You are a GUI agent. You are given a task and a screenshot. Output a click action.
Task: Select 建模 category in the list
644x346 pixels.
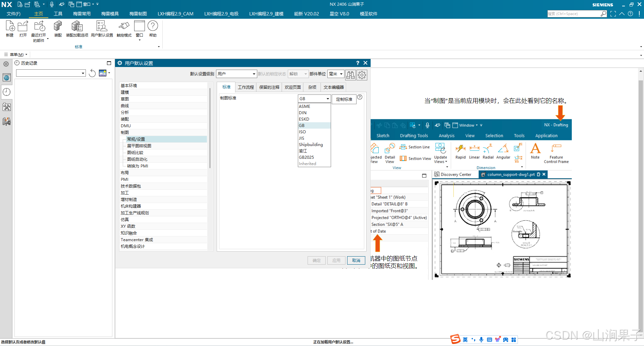click(163, 92)
